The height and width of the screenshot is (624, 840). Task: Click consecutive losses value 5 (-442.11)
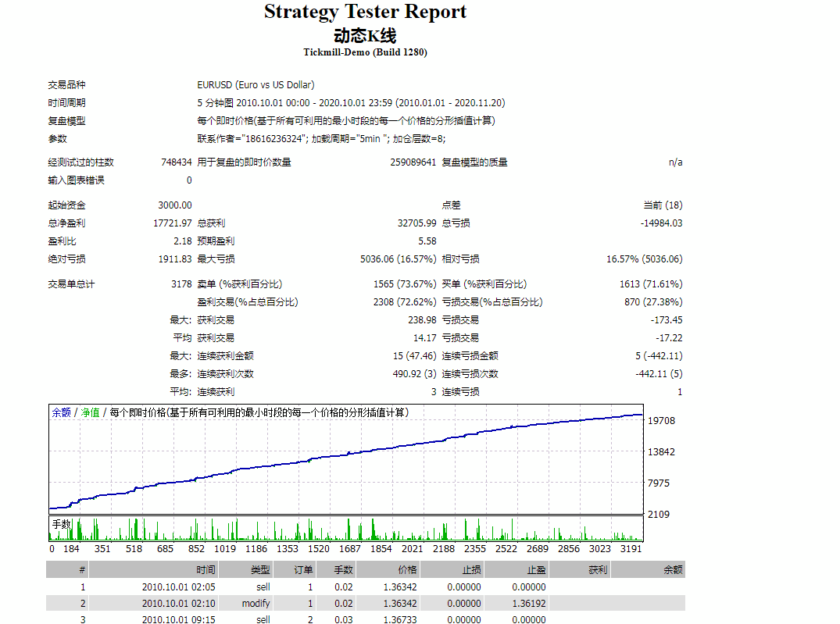coord(659,356)
